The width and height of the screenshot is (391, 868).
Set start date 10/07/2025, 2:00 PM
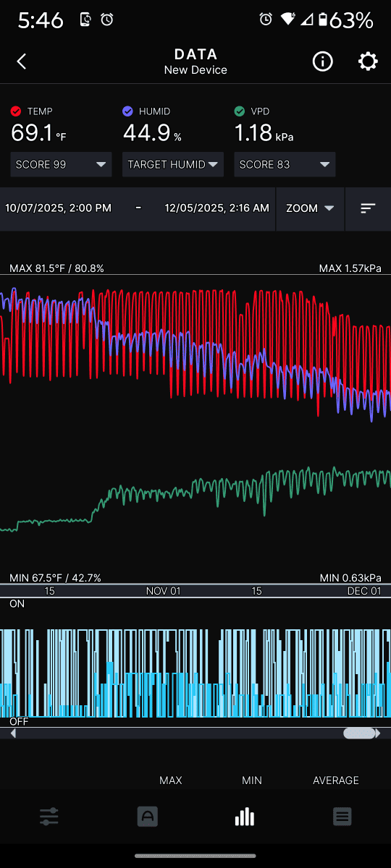pyautogui.click(x=58, y=208)
